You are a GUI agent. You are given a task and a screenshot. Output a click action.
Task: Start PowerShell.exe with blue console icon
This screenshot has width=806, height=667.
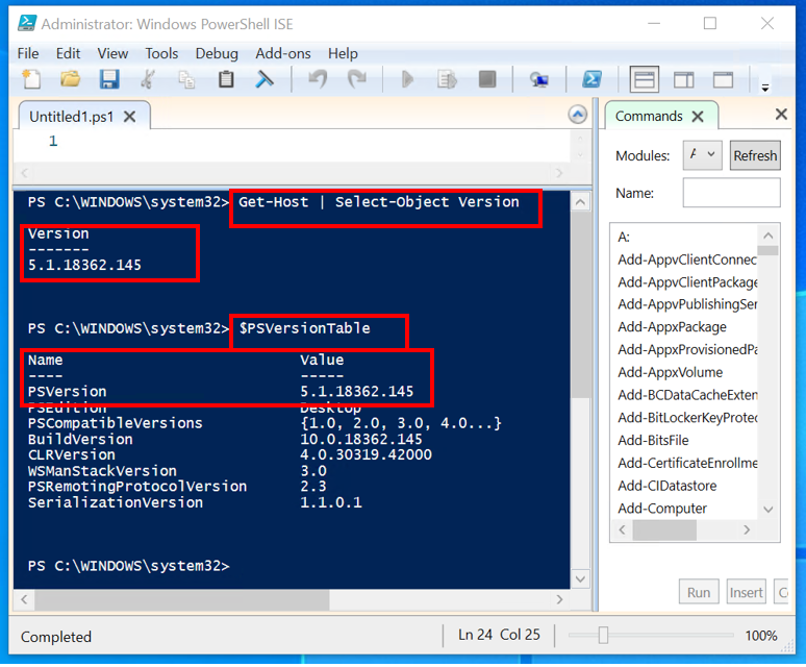tap(592, 80)
